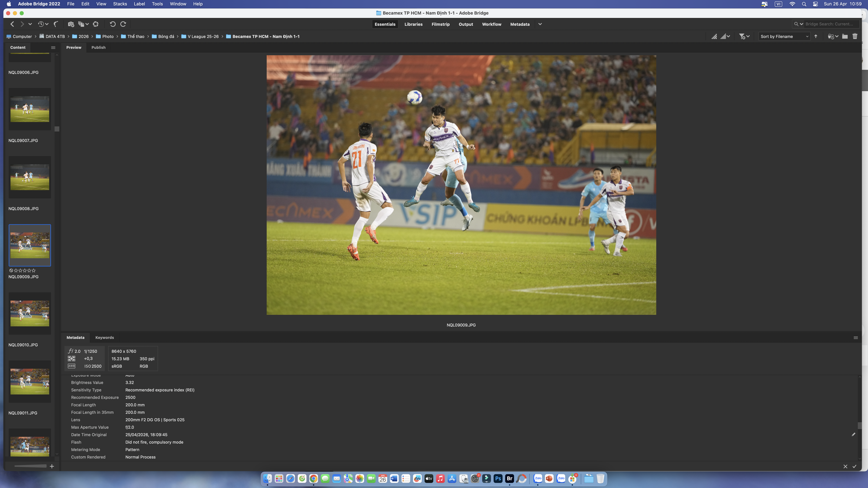Screen dimensions: 868x488
Task: Create a new folder icon
Action: pos(845,36)
